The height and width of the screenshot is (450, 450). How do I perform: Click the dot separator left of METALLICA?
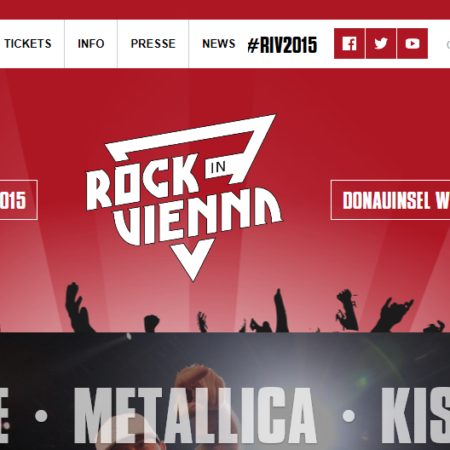[x=41, y=416]
